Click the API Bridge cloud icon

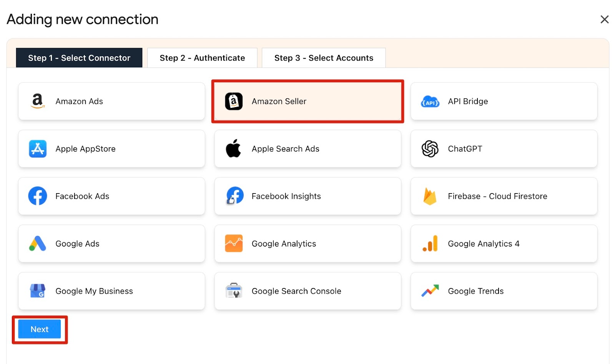[x=430, y=102]
